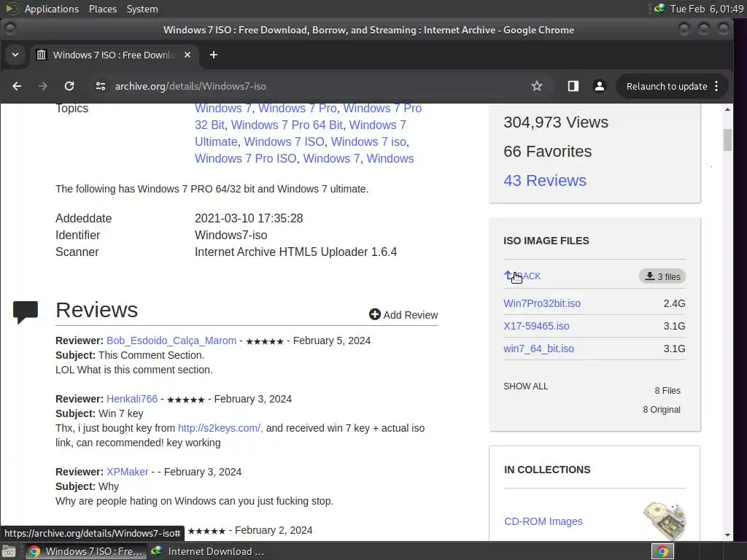The image size is (747, 560).
Task: Click the 8 Files count text
Action: (x=667, y=391)
